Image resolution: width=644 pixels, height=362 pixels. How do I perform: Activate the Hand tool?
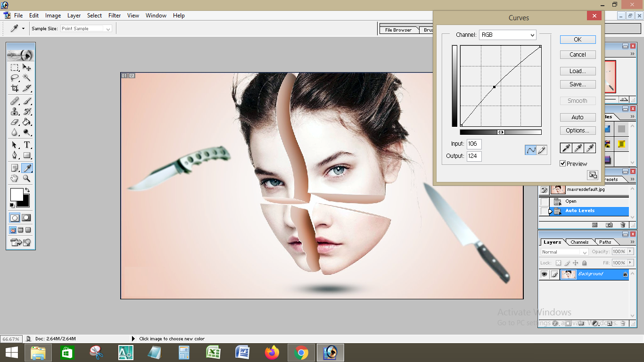[15, 178]
